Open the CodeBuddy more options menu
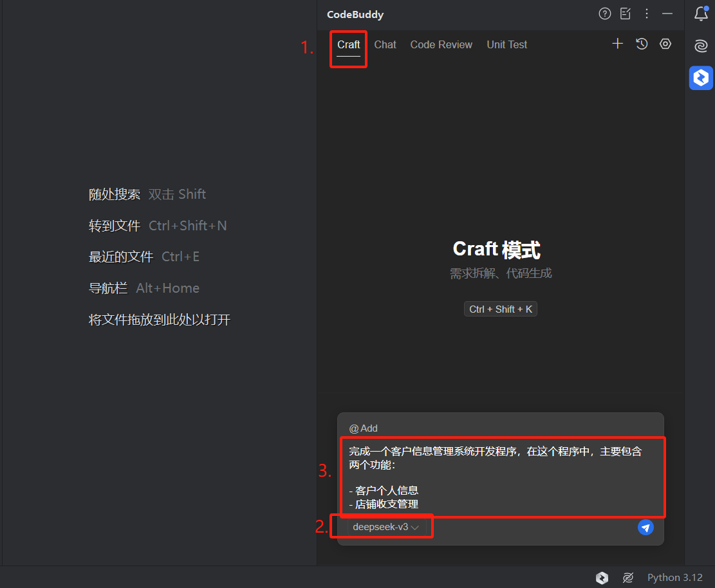Screen dimensions: 715x588 click(647, 14)
